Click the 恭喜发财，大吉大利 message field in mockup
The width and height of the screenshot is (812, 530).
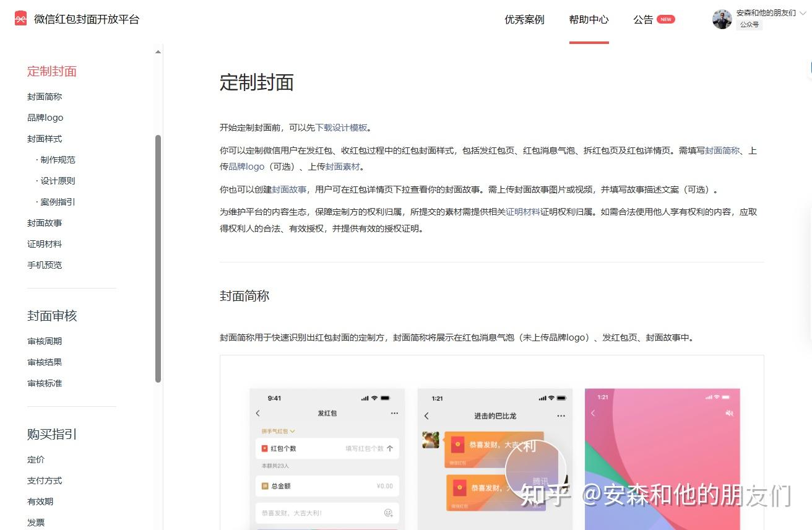point(327,513)
